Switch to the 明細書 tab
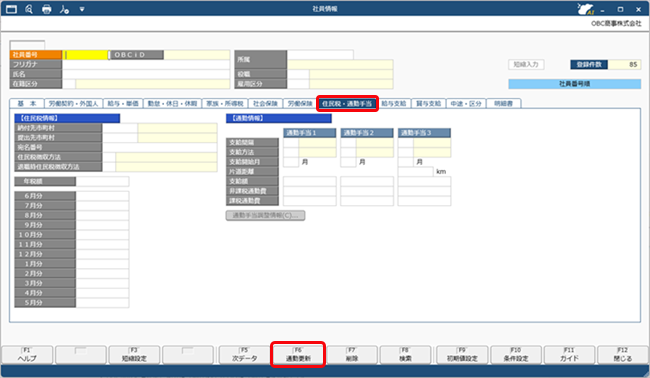Image resolution: width=650 pixels, height=378 pixels. (504, 103)
